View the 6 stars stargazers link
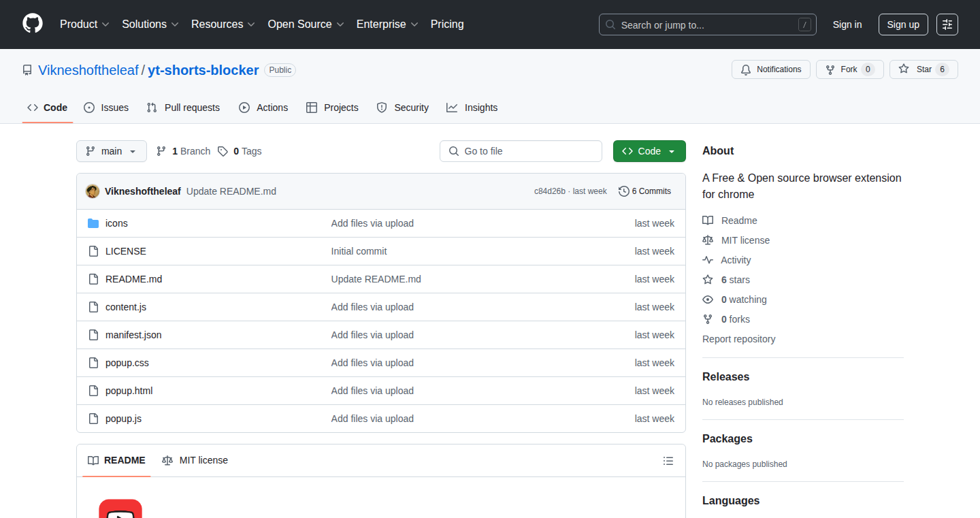Screen dimensions: 980x518 point(726,280)
